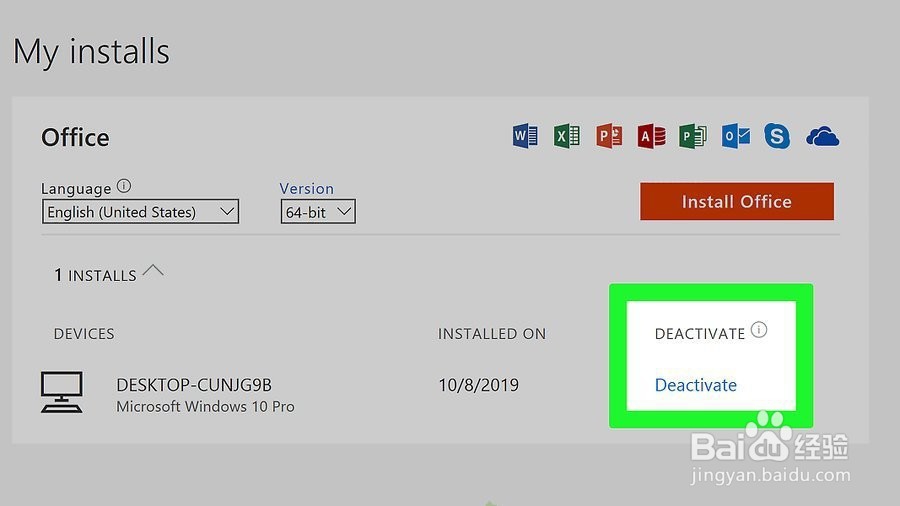Click the Language label text
900x506 pixels.
pyautogui.click(x=76, y=189)
